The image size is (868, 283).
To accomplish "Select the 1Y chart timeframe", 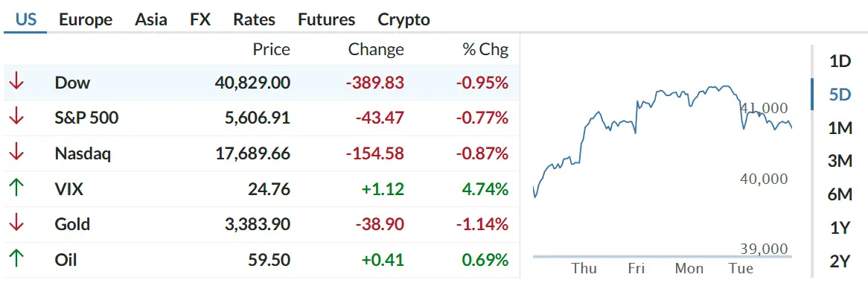I will [x=840, y=228].
